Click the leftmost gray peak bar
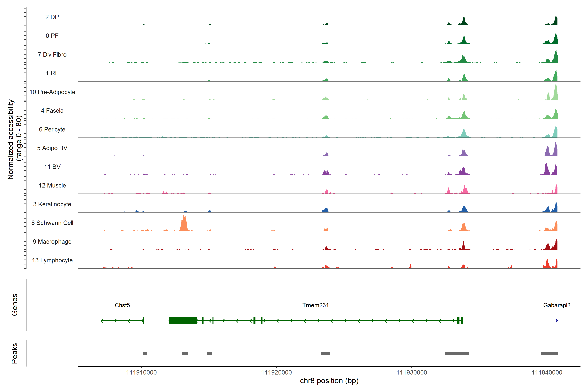Image resolution: width=588 pixels, height=392 pixels. coord(145,353)
